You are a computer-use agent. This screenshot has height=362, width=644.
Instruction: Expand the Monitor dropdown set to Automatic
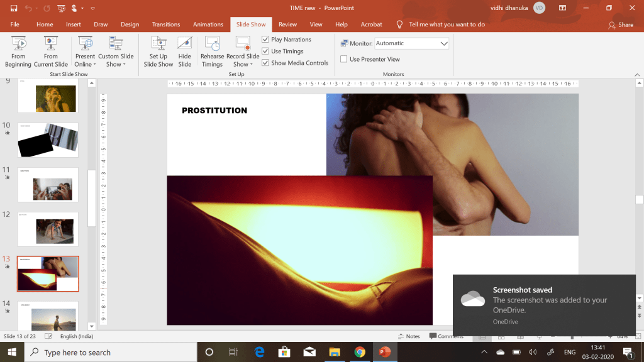pyautogui.click(x=444, y=43)
